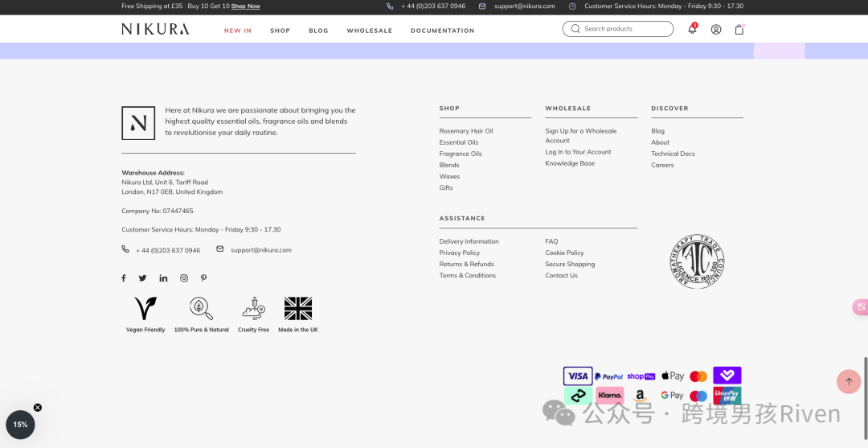Click the page vertical scrollbar thumb
Image resolution: width=868 pixels, height=448 pixels.
pos(866,400)
